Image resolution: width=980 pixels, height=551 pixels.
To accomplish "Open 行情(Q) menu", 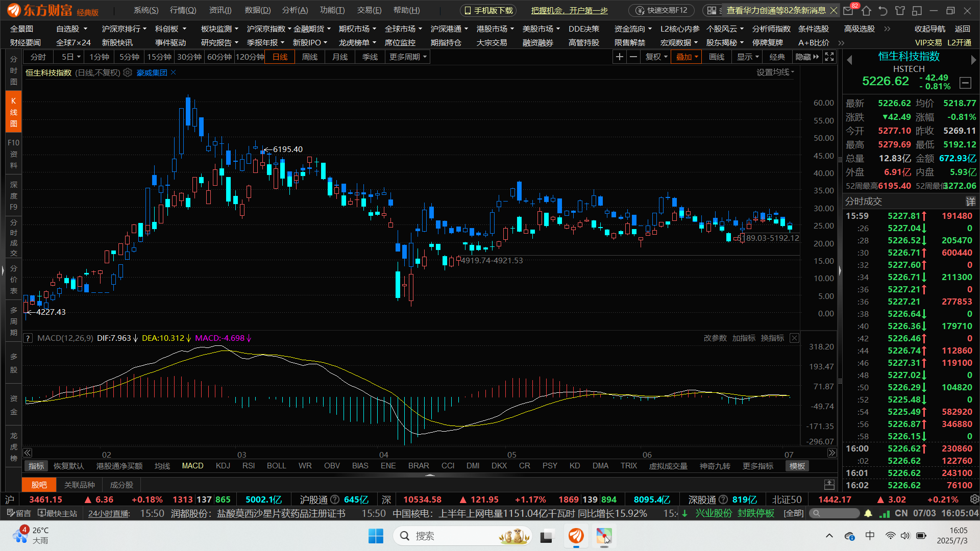I will pos(183,10).
